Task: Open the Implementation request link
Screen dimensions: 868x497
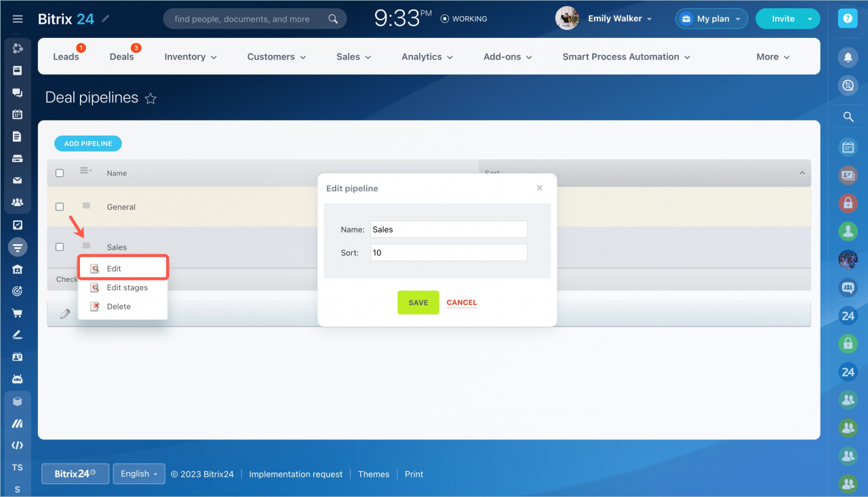Action: coord(296,474)
